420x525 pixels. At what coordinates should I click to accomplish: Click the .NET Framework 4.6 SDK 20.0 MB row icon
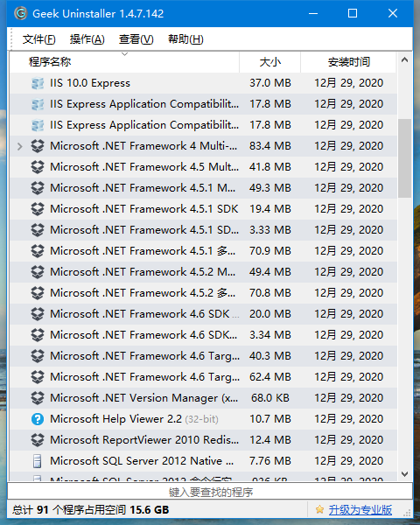tap(37, 314)
